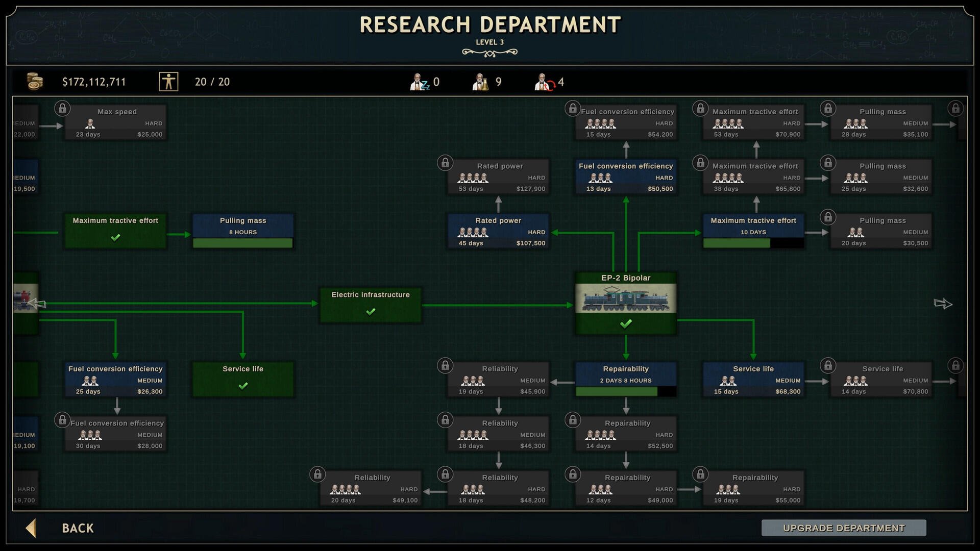Select the completed Electric infrastructure node
The height and width of the screenshot is (551, 980).
click(x=371, y=305)
